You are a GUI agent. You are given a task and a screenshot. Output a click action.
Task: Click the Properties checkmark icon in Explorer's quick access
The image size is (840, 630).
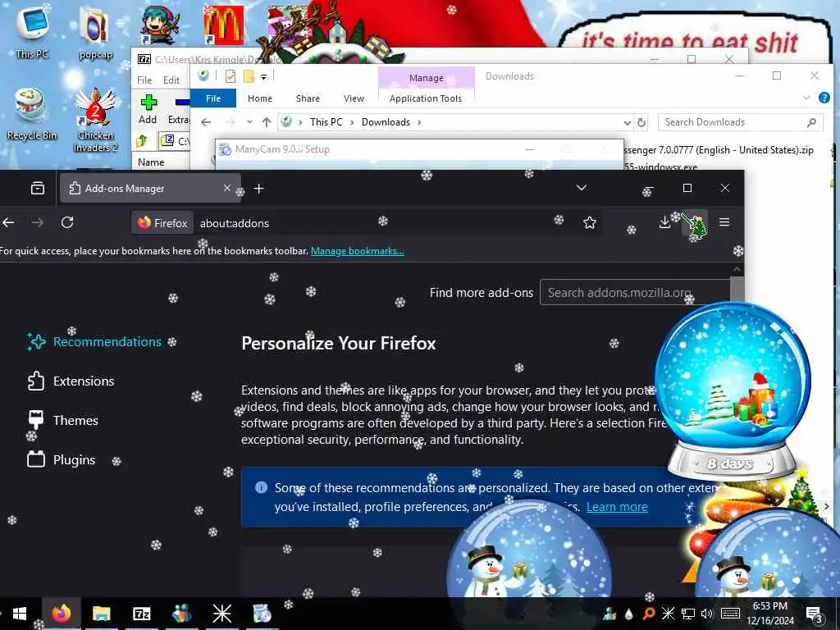click(231, 76)
